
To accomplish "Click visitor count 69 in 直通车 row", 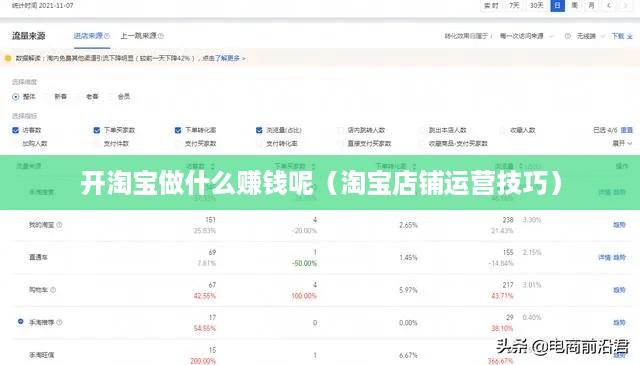I will coord(212,252).
